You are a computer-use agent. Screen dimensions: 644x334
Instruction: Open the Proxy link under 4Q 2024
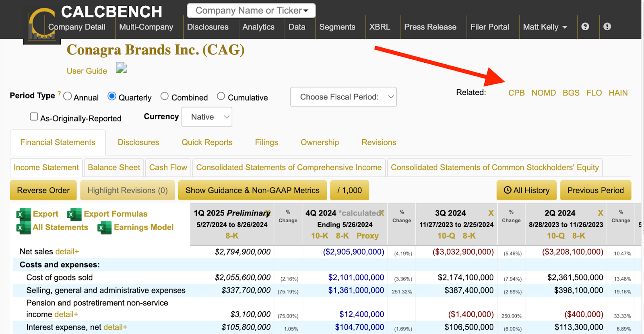[x=367, y=236]
